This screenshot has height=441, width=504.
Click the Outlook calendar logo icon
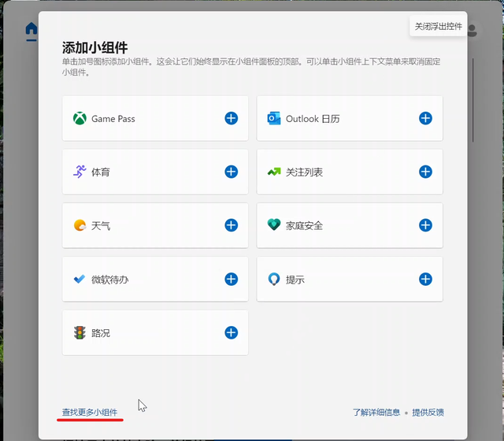(274, 118)
